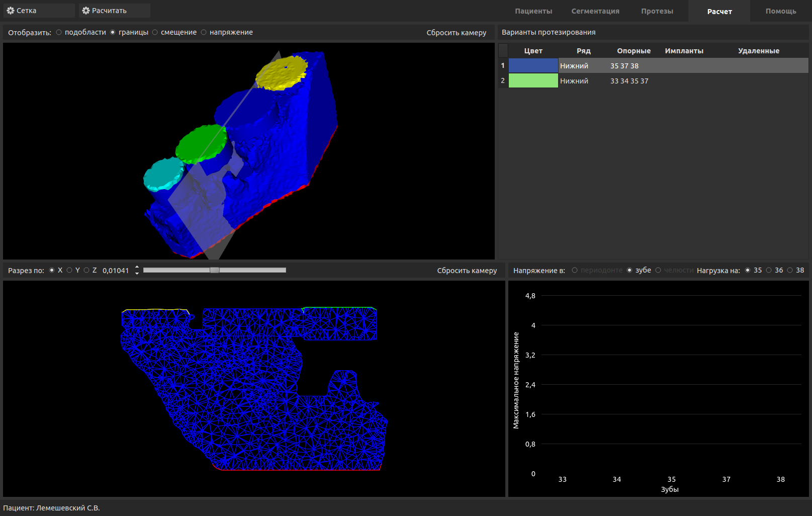Click the section value field 0,01041
Viewport: 812px width, 516px height.
[116, 271]
